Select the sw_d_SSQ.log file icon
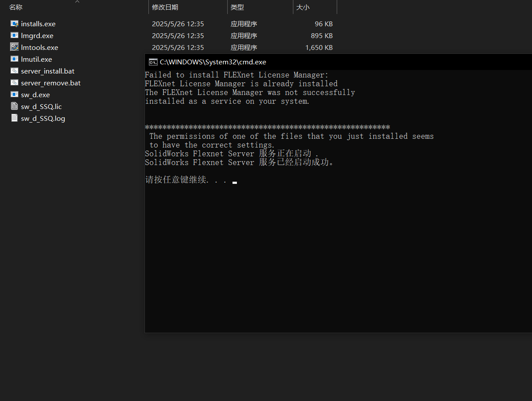The height and width of the screenshot is (401, 532). (x=14, y=118)
